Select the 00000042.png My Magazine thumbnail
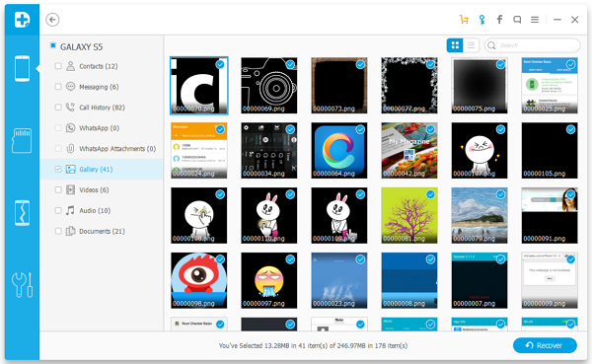This screenshot has height=364, width=592. tap(409, 150)
